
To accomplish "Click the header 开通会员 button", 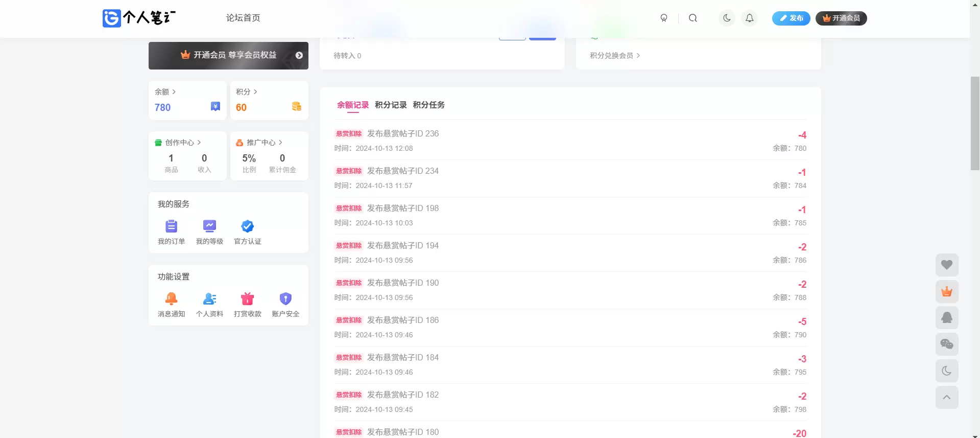I will [x=841, y=18].
